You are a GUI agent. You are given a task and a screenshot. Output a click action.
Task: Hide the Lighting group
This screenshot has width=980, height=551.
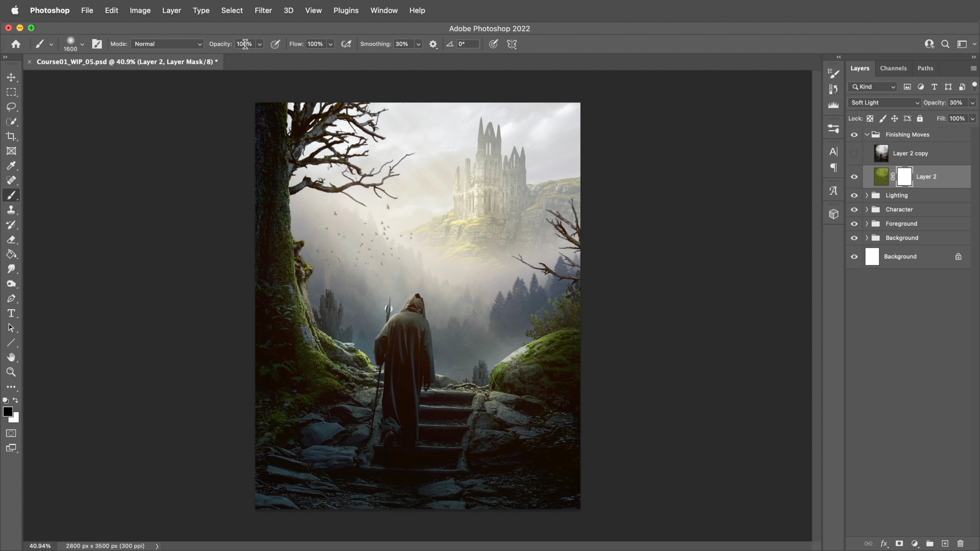[x=854, y=196]
